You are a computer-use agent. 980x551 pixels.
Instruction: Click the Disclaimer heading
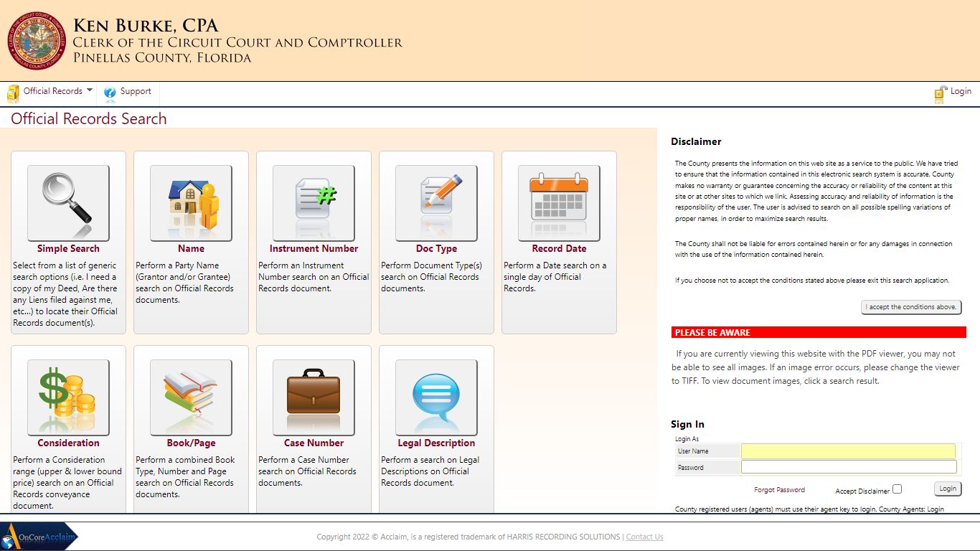click(696, 142)
